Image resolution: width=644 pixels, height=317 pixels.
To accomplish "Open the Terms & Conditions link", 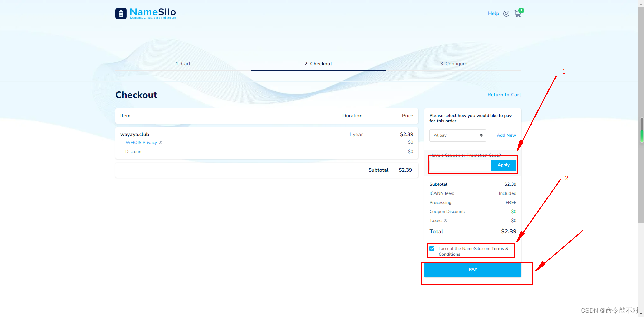I will tap(473, 251).
